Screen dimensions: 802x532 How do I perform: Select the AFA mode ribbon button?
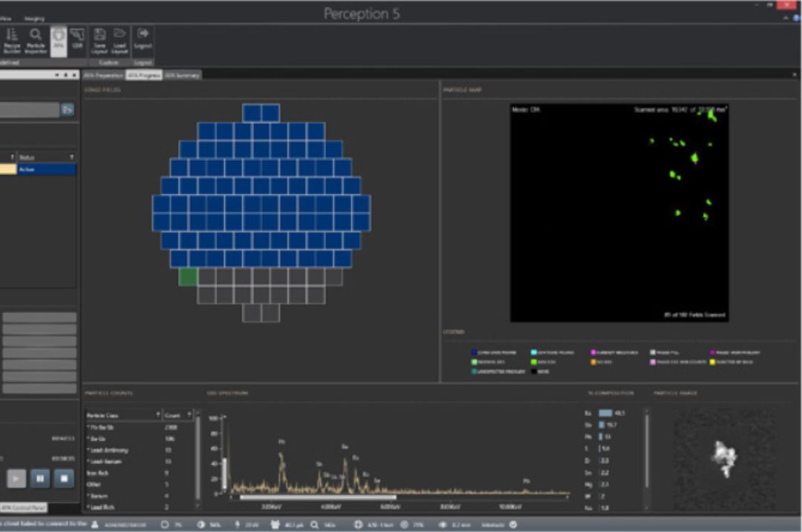[59, 40]
